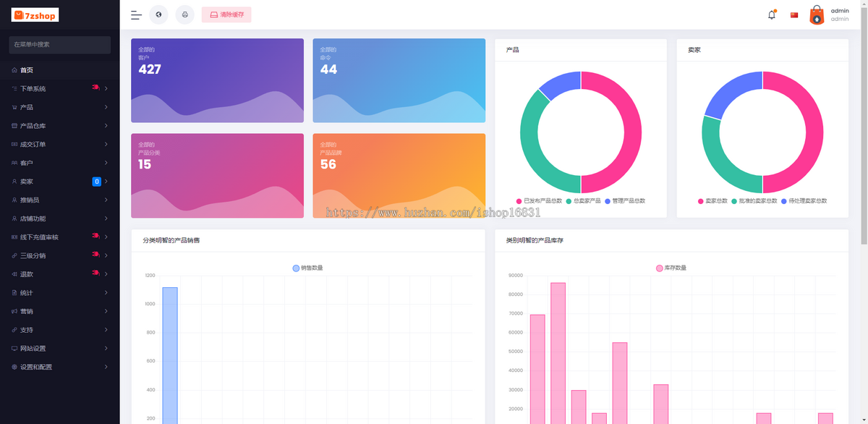Toggle the 销售数量 legend series

pos(307,268)
